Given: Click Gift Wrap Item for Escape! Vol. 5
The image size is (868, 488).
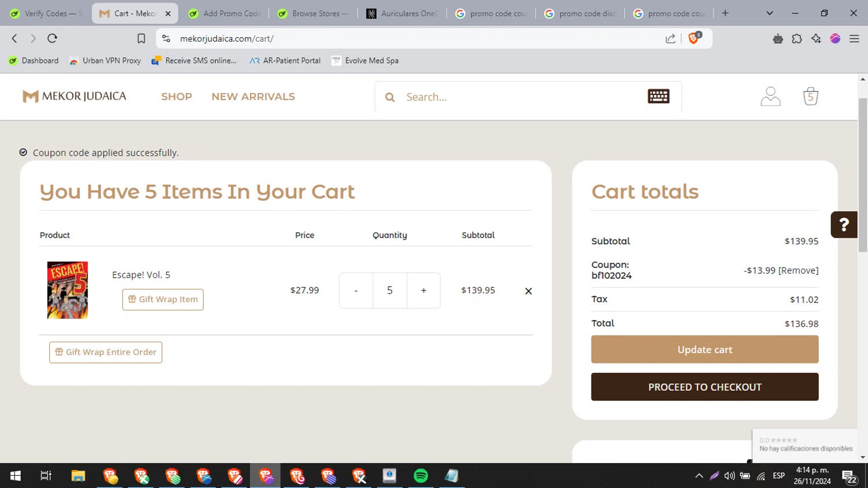Looking at the screenshot, I should coord(163,299).
